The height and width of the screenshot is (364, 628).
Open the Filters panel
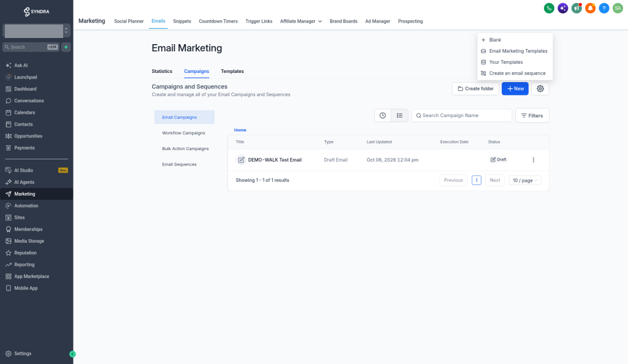(532, 116)
